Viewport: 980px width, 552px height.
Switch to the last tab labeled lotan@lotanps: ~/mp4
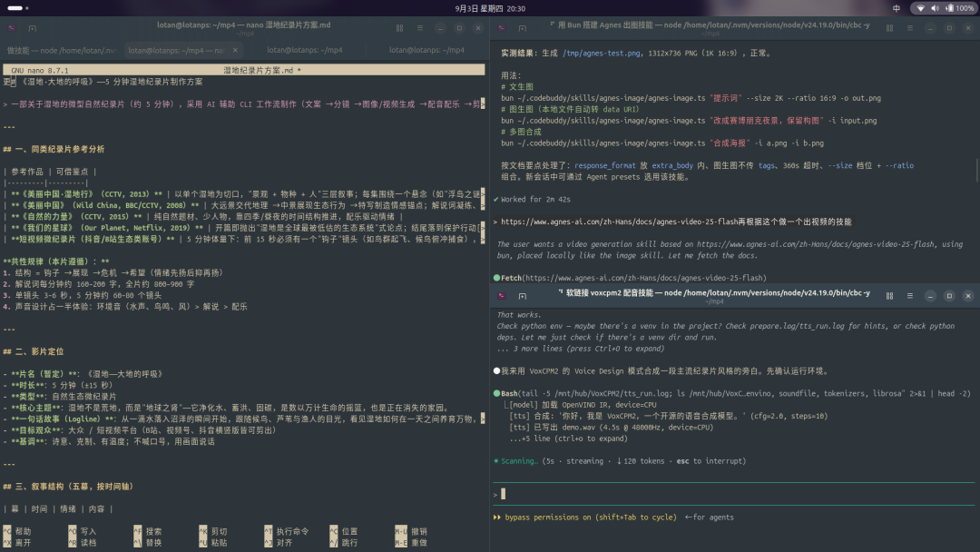click(x=426, y=50)
